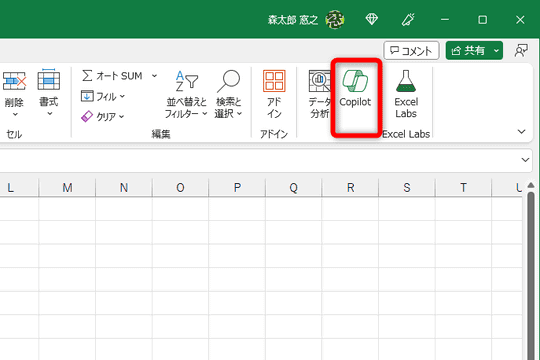Open the クリア (Clear) dropdown

[x=102, y=117]
